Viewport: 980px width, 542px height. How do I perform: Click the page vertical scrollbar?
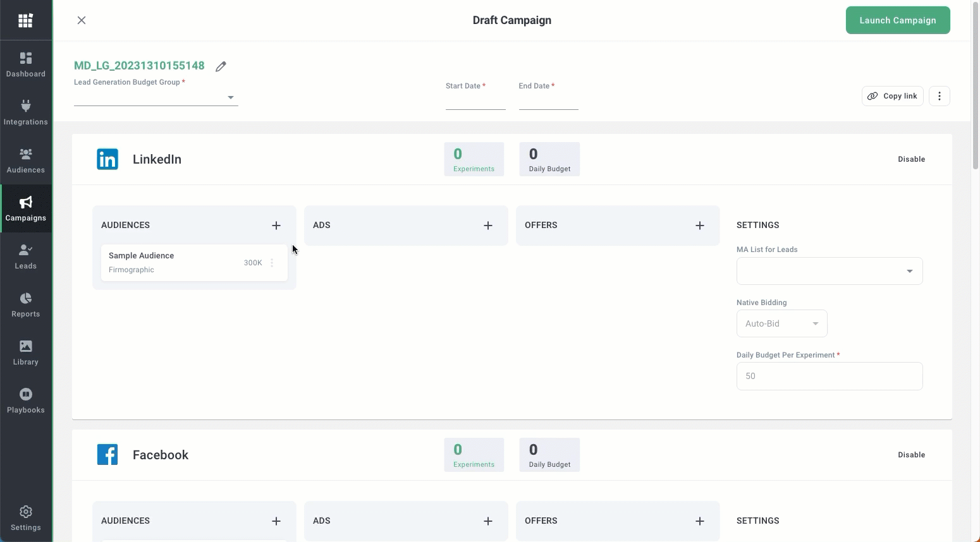(975, 88)
